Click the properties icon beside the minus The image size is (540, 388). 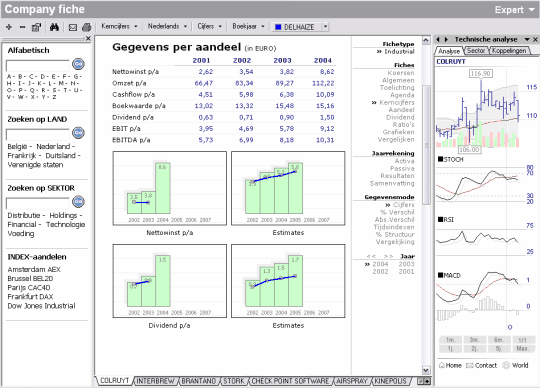(36, 27)
